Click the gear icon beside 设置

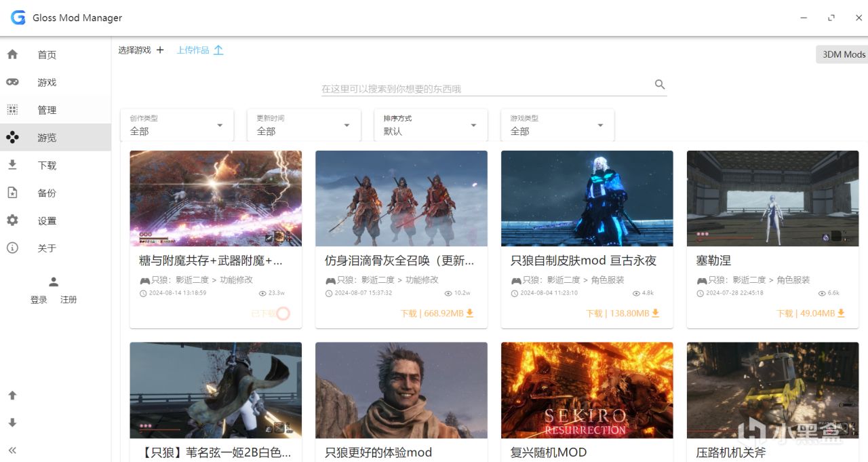12,220
